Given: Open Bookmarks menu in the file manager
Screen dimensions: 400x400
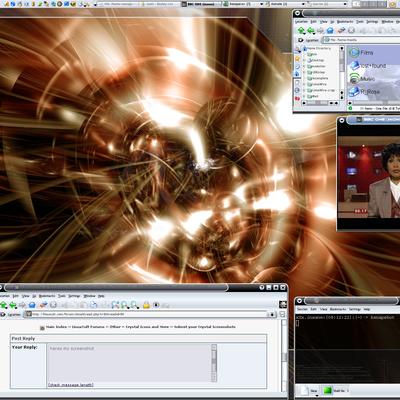Looking at the screenshot, I should (x=345, y=22).
